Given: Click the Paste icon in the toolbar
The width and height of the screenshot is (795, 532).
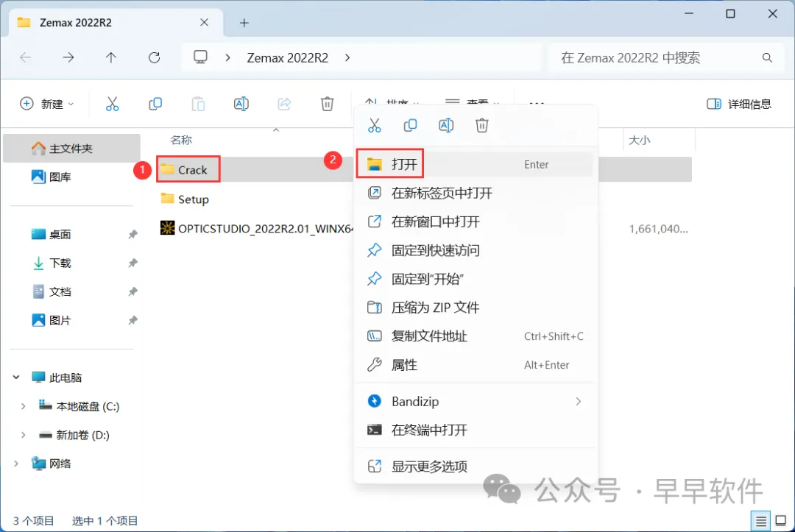Looking at the screenshot, I should tap(198, 104).
